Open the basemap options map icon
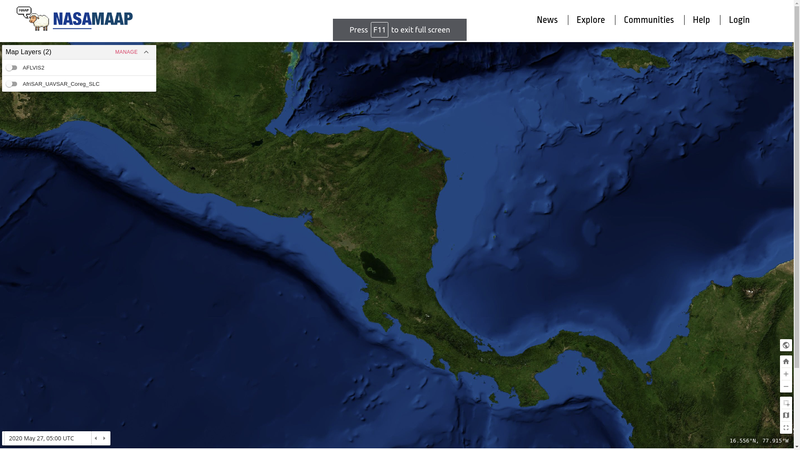Viewport: 800px width, 450px height. (x=786, y=415)
